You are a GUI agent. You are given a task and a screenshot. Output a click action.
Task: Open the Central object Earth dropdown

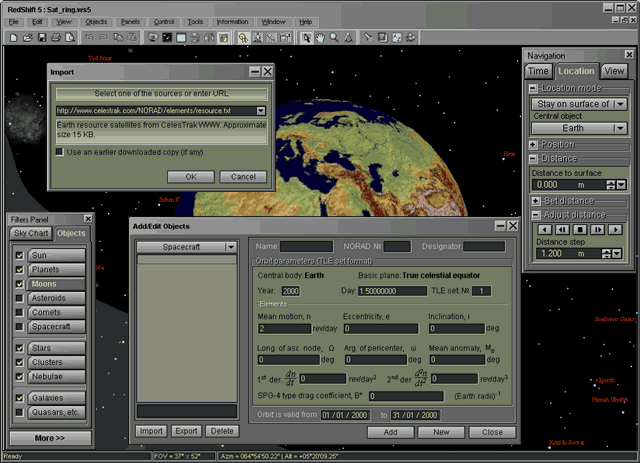(620, 128)
